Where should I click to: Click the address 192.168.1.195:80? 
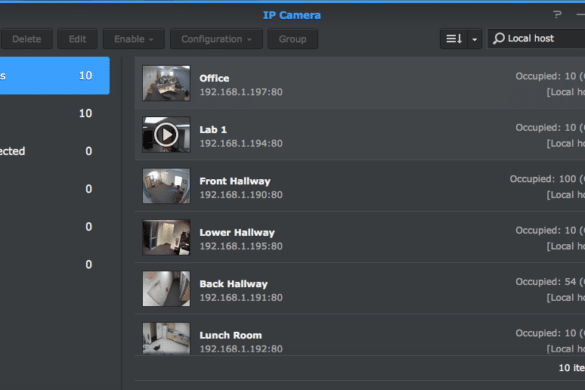click(x=241, y=246)
